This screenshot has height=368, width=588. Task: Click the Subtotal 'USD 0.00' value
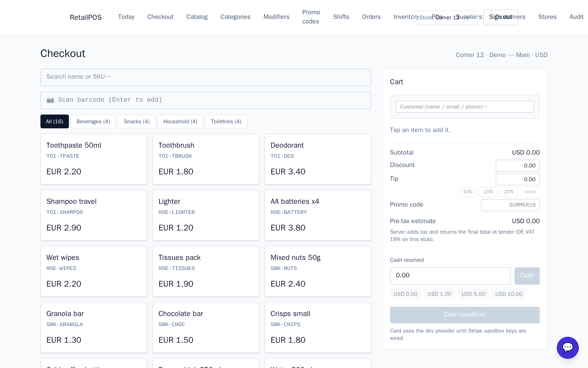click(x=526, y=152)
